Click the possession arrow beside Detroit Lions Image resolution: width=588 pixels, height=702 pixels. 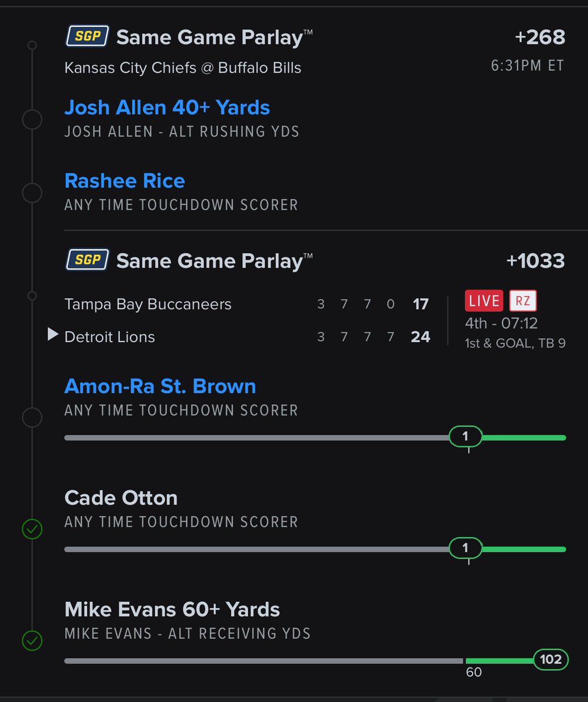coord(53,335)
